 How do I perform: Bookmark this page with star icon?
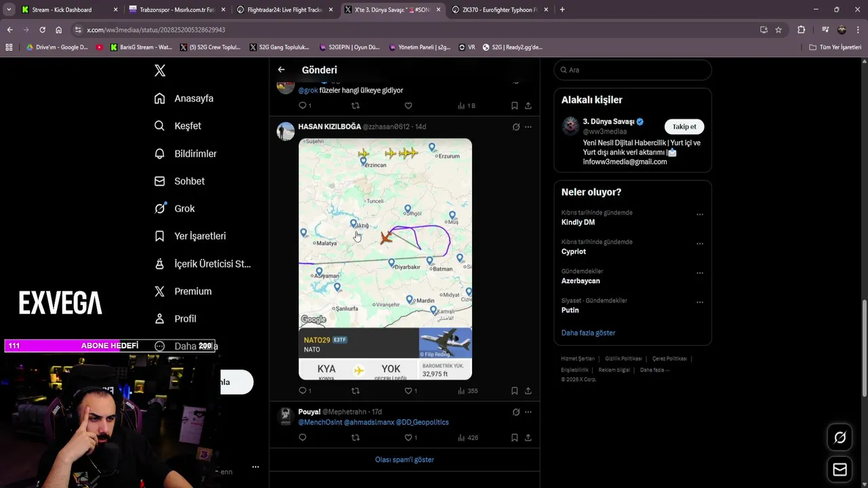[778, 30]
